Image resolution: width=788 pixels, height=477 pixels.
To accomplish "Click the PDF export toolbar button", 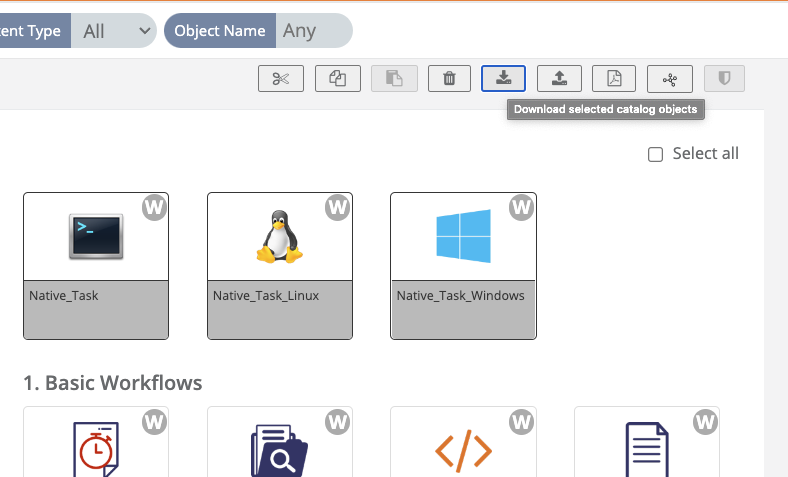I will tap(614, 78).
